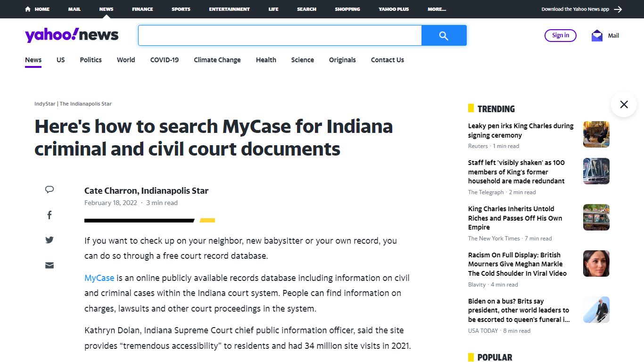Screen dimensions: 644x362
Task: Click the Sign in button
Action: pyautogui.click(x=561, y=35)
